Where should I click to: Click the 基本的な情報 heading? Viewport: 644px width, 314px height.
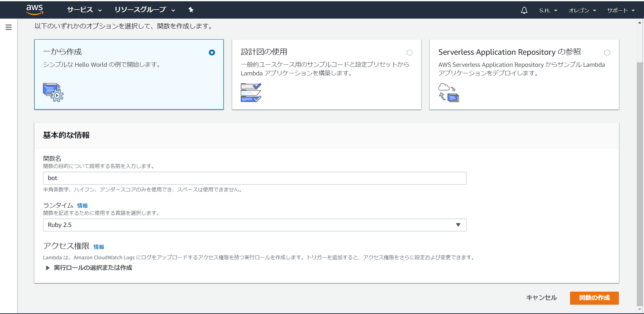(x=66, y=135)
